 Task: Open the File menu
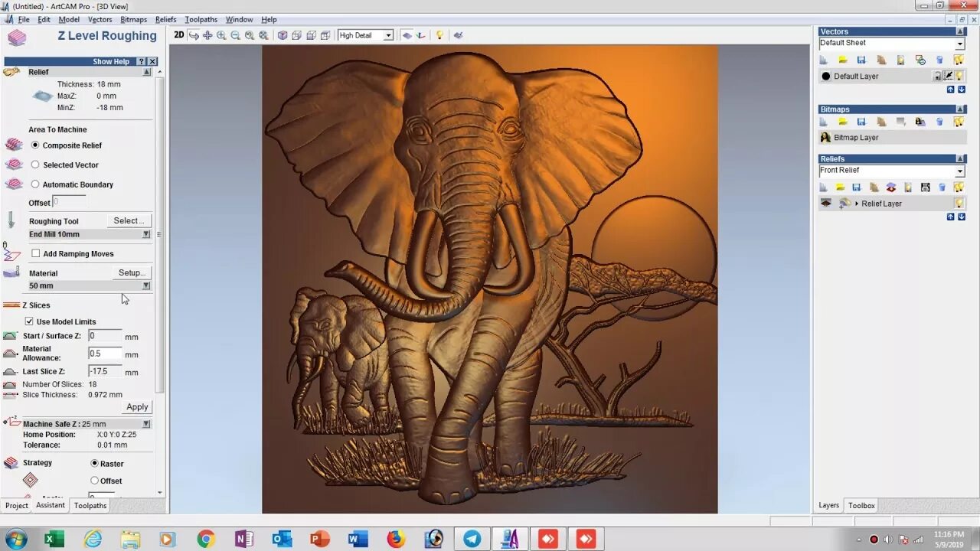24,19
